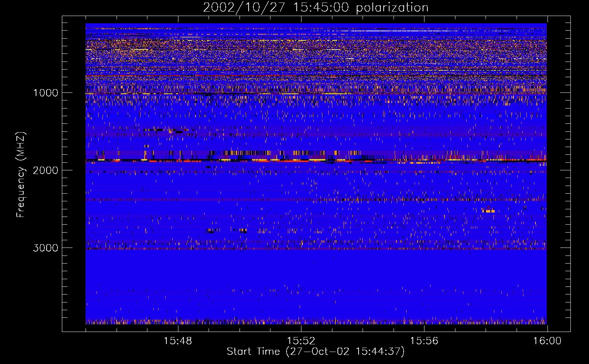Click the orange burst feature near 2500 MHz
Viewport: 589px width, 364px height.
click(489, 211)
